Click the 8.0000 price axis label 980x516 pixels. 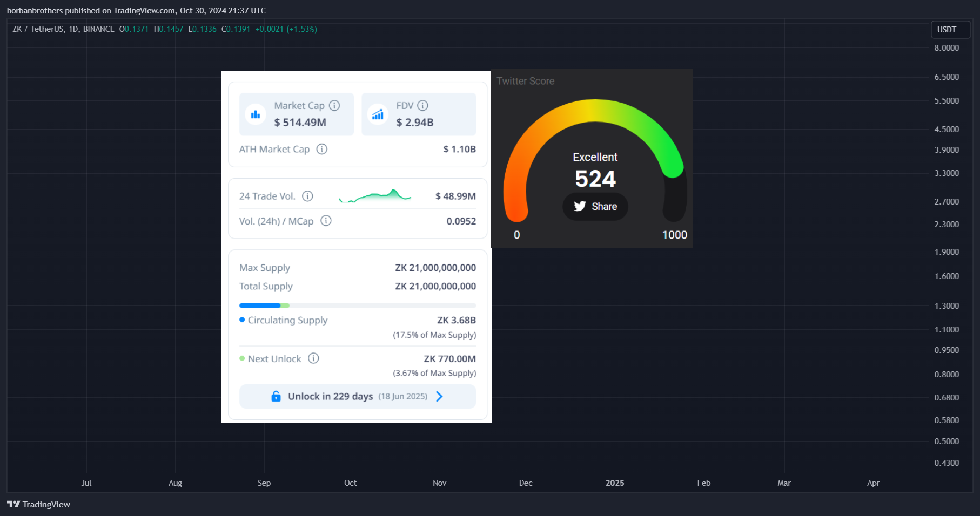(947, 48)
